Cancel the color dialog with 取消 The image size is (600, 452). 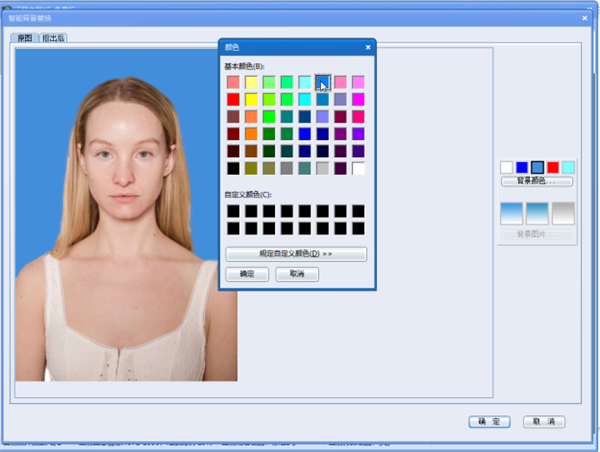pos(297,274)
